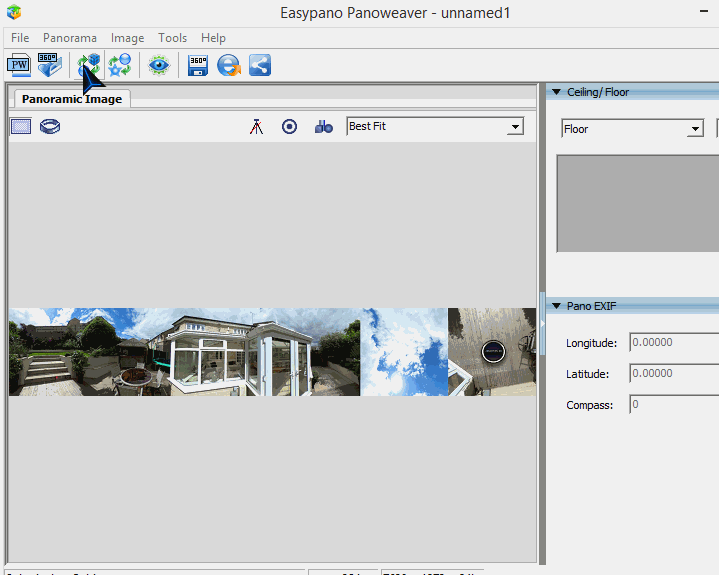Viewport: 719px width, 575px height.
Task: Click the stitch cube icon with green arrows
Action: coord(89,65)
